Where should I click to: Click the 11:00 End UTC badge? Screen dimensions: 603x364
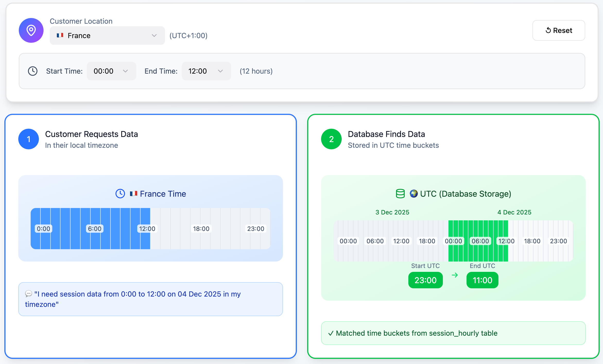(482, 280)
